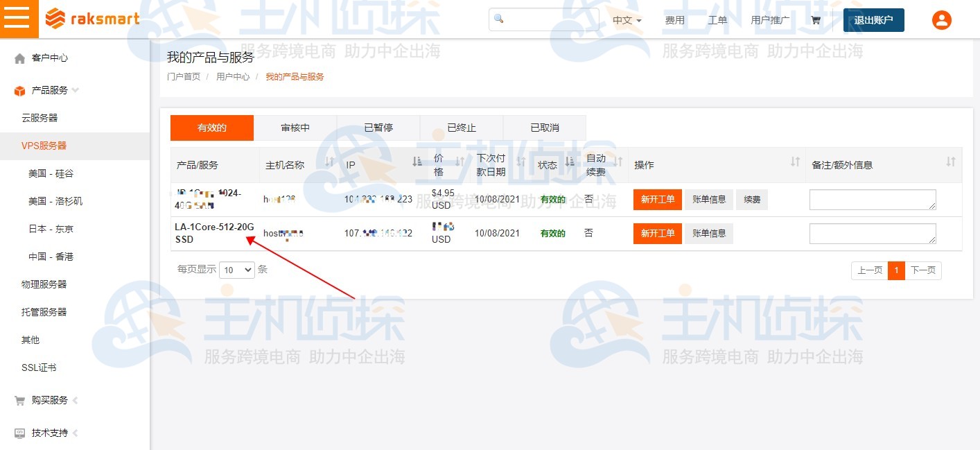This screenshot has width=980, height=450.
Task: Sort the table by IP column
Action: [416, 161]
